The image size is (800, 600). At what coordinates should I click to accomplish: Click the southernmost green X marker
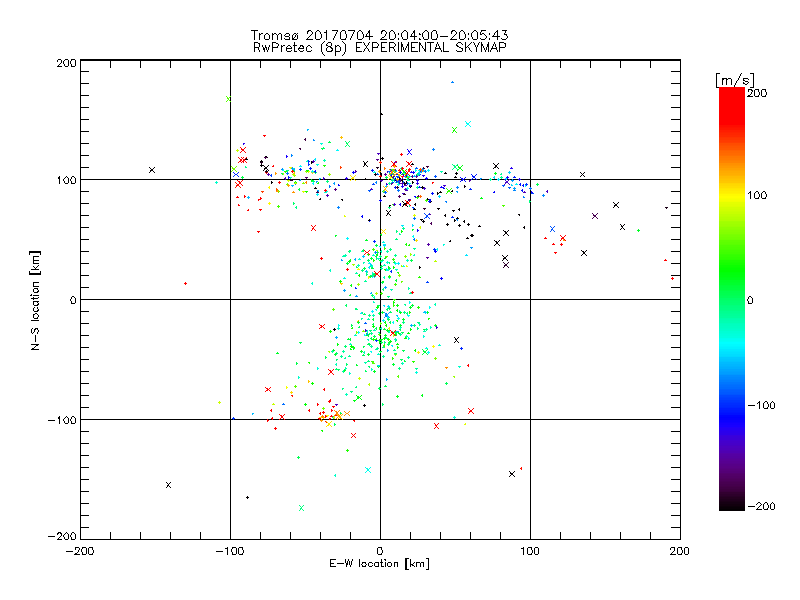301,508
